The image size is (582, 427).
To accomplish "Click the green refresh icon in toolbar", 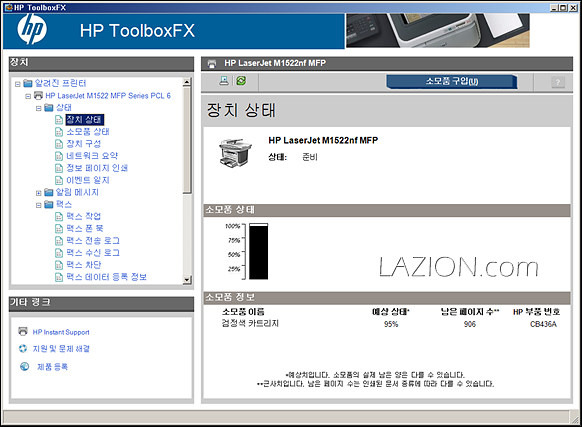I will tap(241, 81).
